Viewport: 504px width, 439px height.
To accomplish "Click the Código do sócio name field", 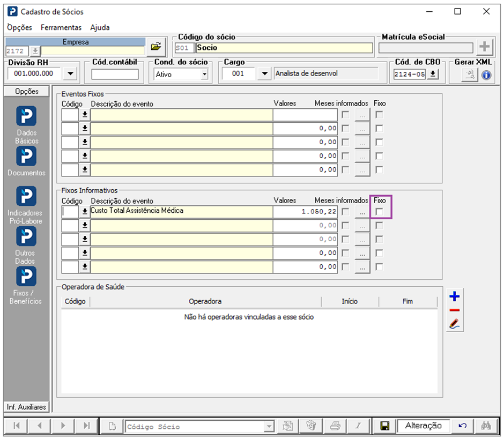I will [x=284, y=48].
